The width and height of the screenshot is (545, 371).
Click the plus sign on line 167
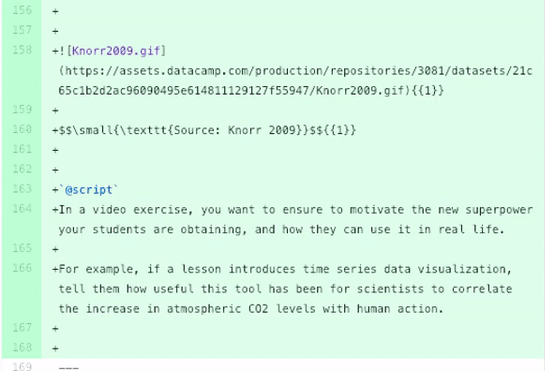[x=55, y=329]
